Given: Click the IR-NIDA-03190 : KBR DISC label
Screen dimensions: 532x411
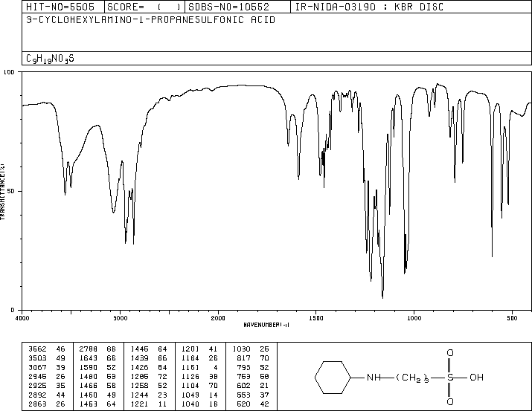Looking at the screenshot, I should click(x=369, y=7).
